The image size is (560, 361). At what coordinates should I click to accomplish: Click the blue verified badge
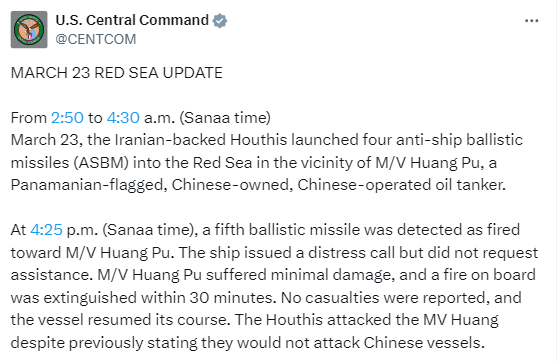[220, 21]
